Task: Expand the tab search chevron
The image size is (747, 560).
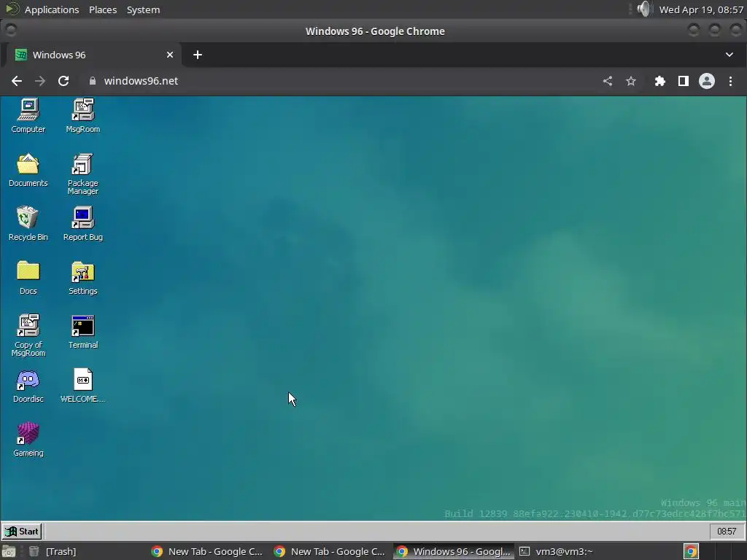Action: point(729,55)
